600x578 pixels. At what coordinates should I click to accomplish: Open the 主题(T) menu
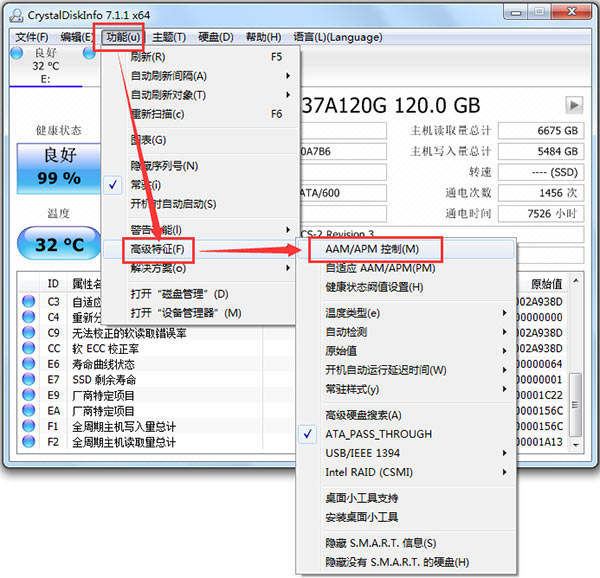coord(169,37)
